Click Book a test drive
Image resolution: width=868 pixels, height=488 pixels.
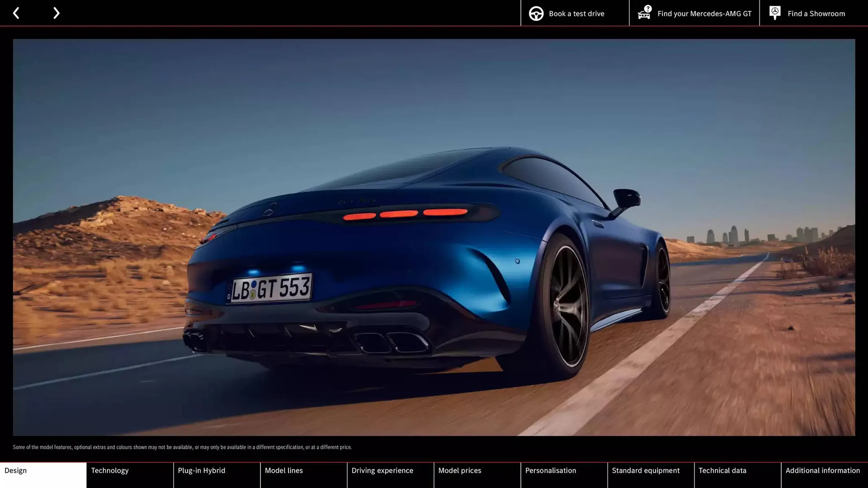(576, 13)
